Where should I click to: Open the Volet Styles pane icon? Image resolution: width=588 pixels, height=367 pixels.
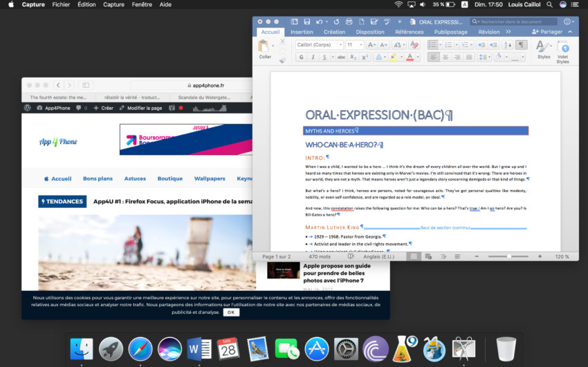[x=563, y=48]
